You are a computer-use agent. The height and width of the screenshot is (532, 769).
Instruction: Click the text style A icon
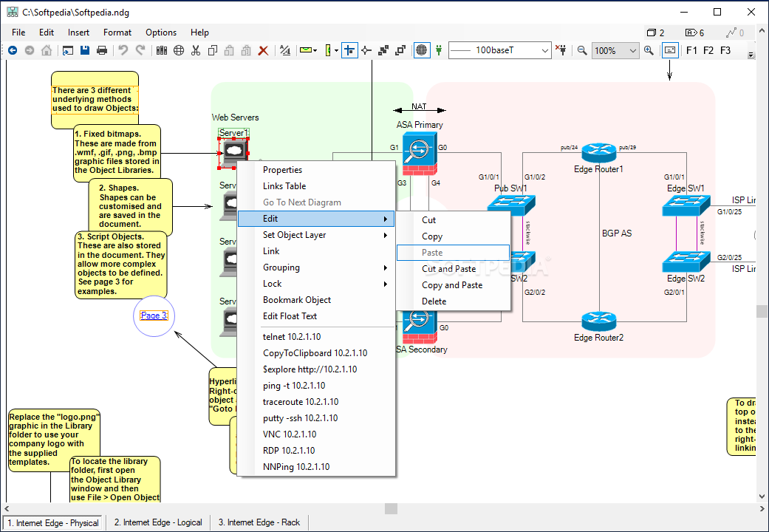285,50
